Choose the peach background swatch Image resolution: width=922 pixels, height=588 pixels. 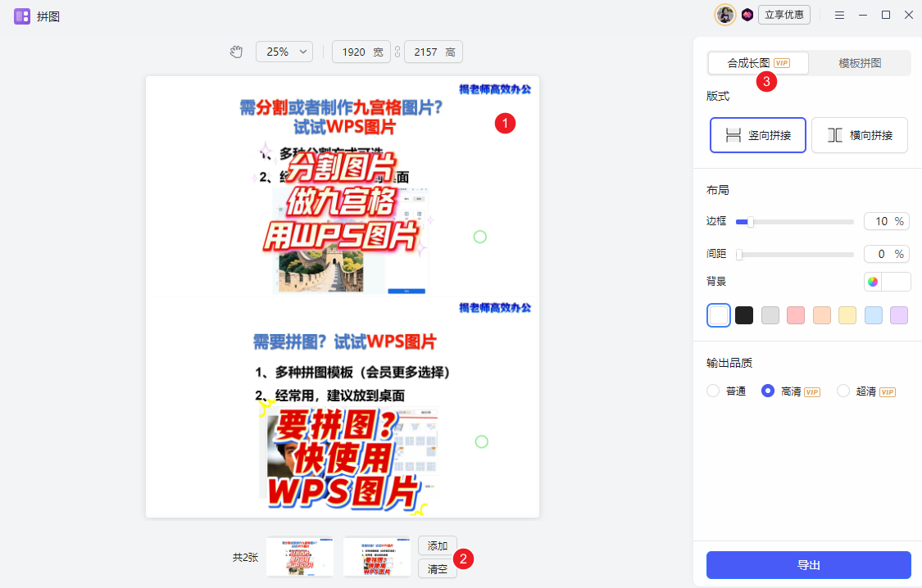click(x=821, y=315)
